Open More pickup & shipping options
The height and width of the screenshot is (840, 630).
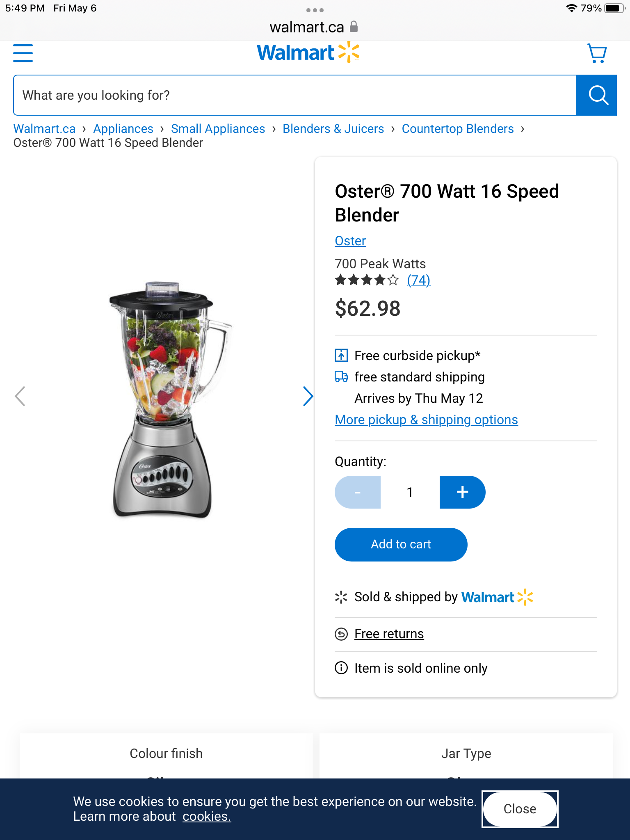(x=427, y=420)
